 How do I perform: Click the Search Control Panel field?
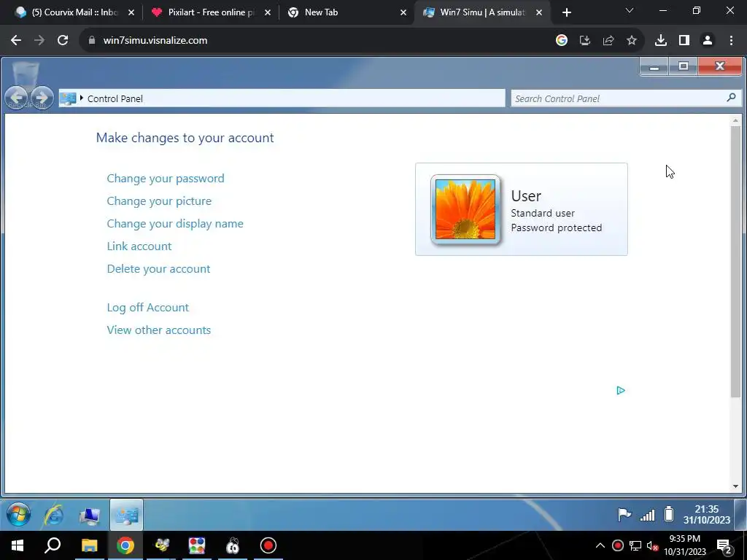(x=626, y=98)
